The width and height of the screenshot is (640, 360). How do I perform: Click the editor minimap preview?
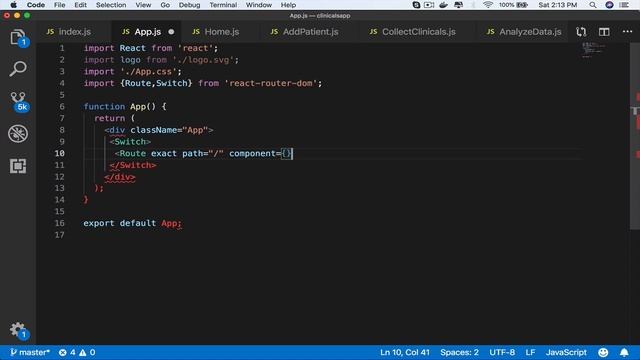coord(594,50)
